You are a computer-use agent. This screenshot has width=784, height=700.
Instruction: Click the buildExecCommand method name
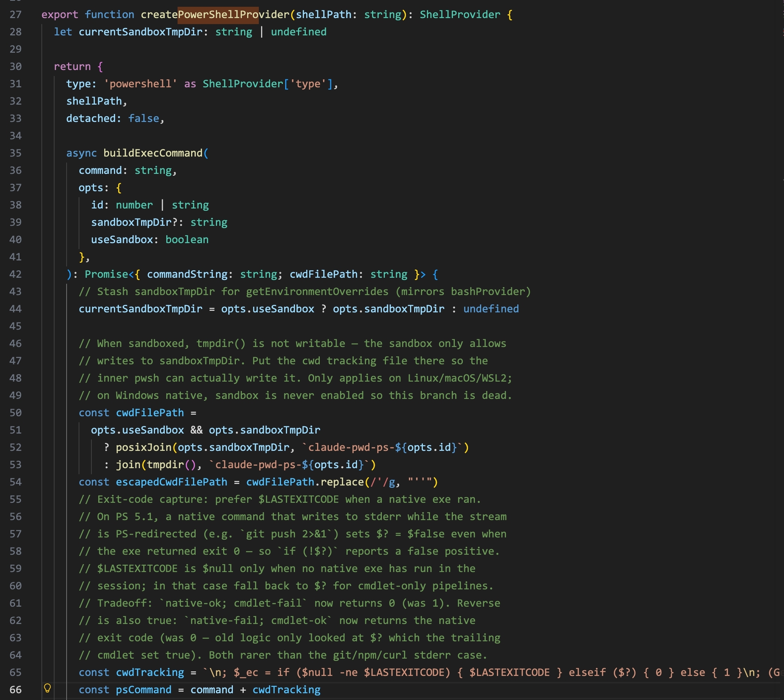(153, 153)
